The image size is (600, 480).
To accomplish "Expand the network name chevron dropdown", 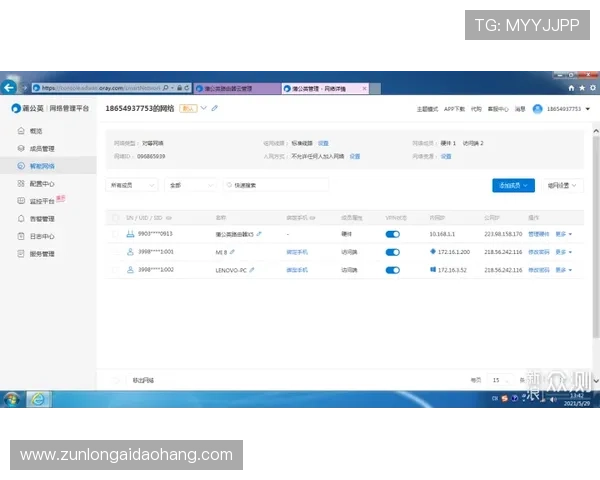I will click(x=204, y=108).
